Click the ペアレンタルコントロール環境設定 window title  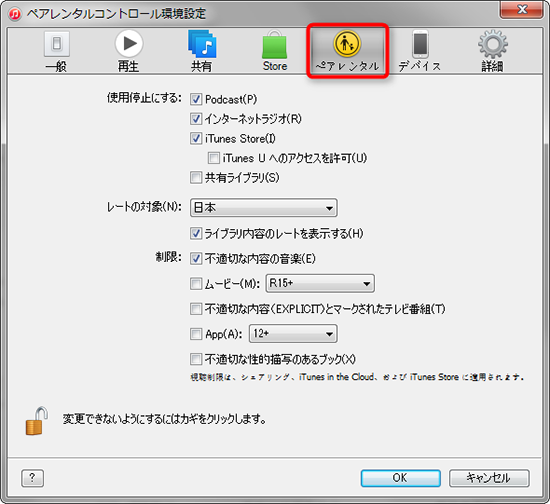click(116, 14)
